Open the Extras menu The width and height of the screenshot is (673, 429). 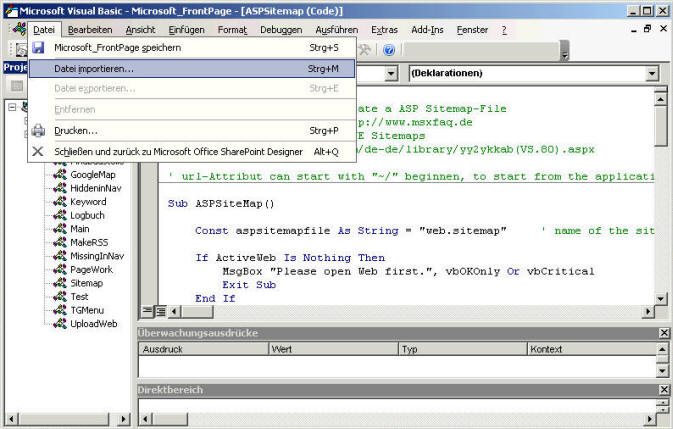384,30
